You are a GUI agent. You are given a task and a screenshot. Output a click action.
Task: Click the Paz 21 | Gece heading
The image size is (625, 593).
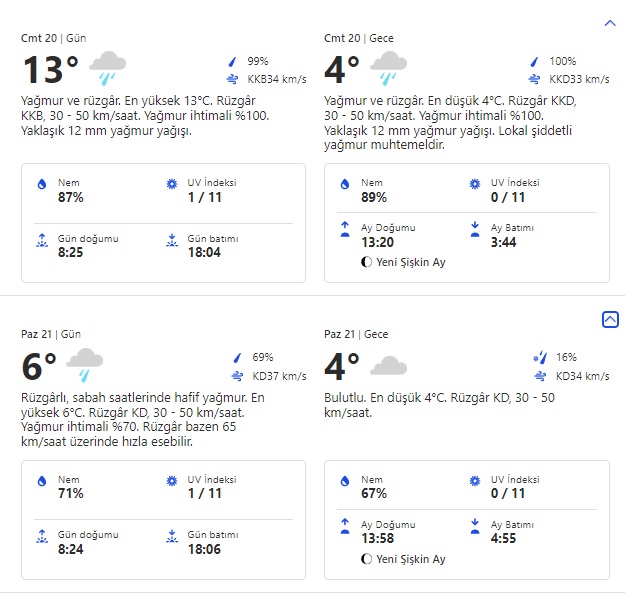coord(359,334)
